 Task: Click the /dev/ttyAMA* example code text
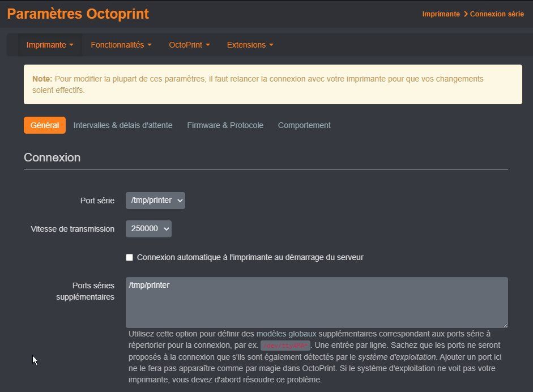coord(285,346)
